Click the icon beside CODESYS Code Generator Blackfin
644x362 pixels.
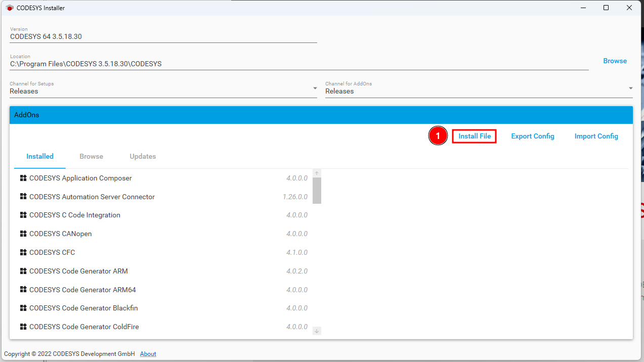point(23,307)
